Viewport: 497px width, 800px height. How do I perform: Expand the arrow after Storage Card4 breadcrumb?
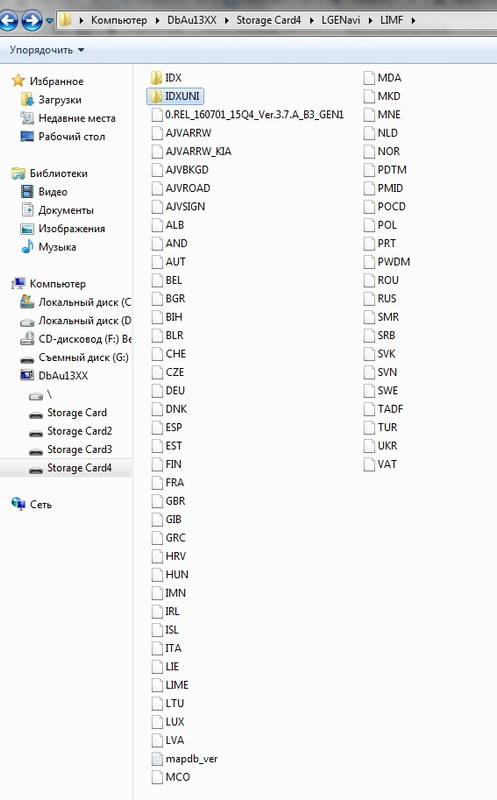click(x=311, y=20)
